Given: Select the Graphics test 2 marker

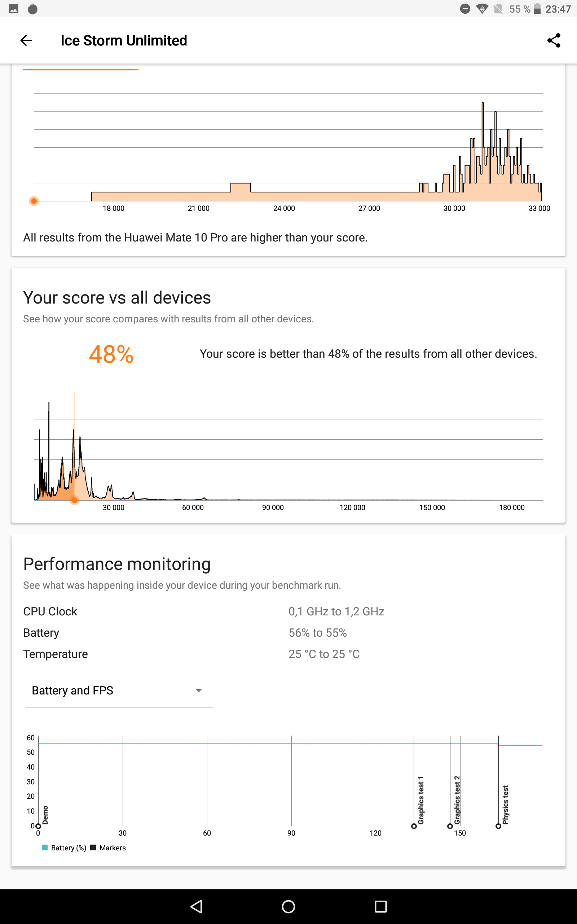Looking at the screenshot, I should pos(450,826).
